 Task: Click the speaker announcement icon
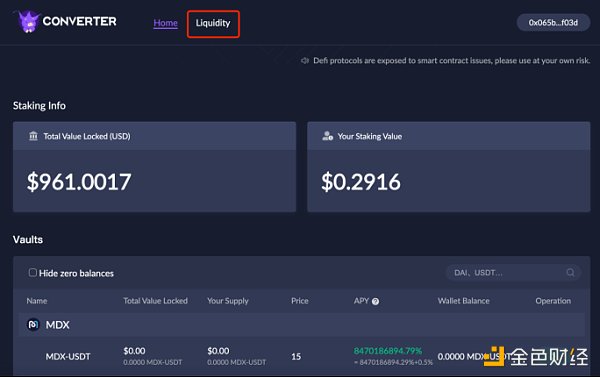[x=305, y=60]
